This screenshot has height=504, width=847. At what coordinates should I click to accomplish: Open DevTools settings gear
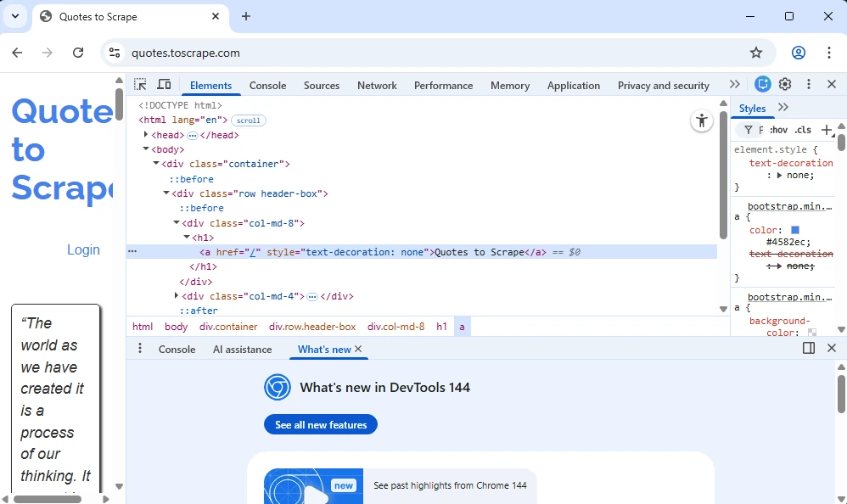785,85
